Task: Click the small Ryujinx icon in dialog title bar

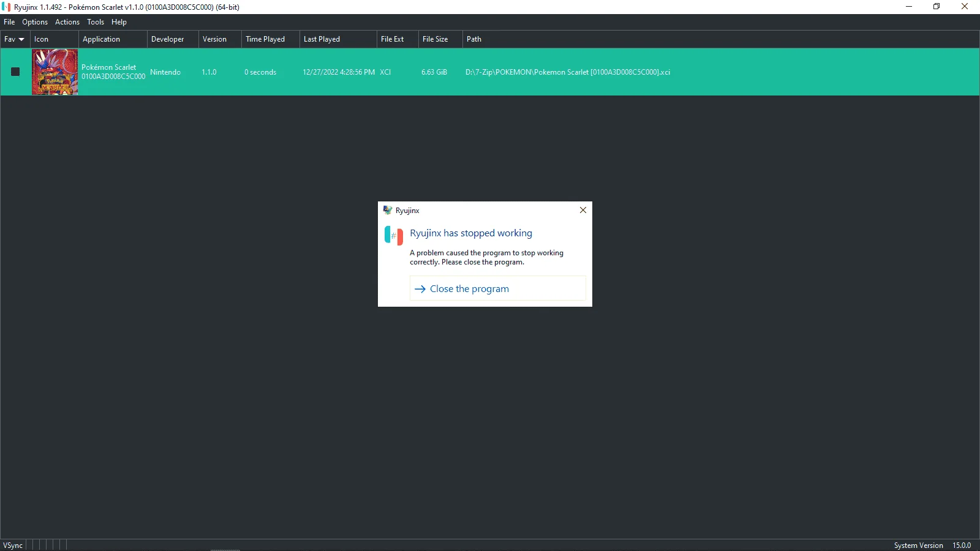Action: [x=388, y=210]
